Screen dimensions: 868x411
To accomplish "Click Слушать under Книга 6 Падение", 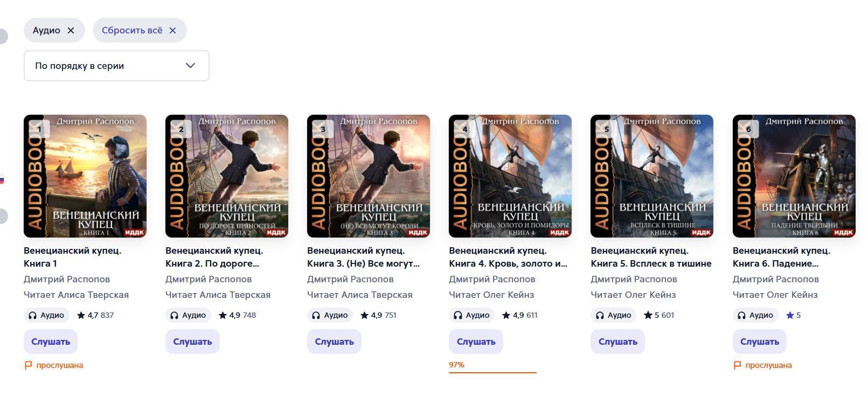I will click(x=760, y=342).
